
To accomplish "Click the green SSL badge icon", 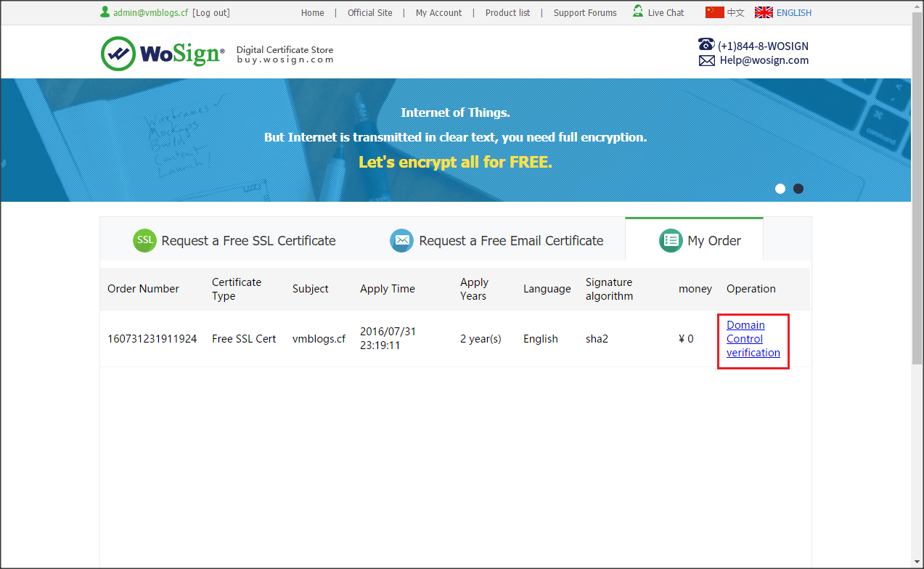I will 144,241.
